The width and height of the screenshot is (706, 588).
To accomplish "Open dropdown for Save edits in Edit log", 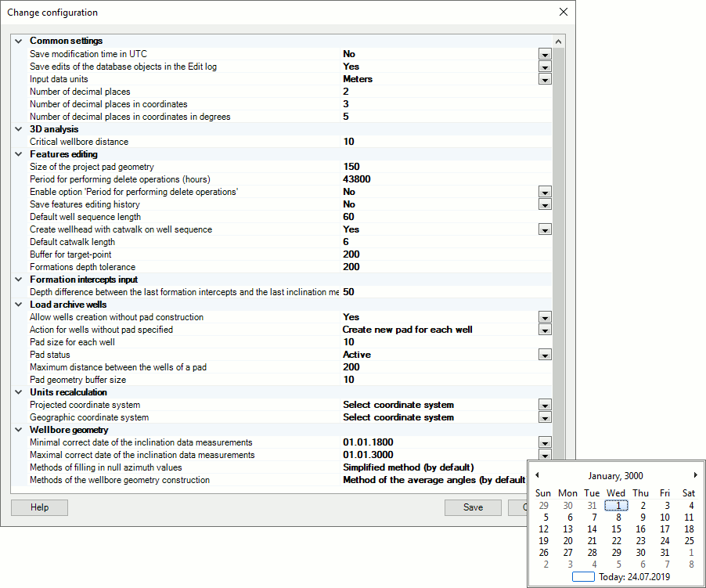I will click(x=545, y=67).
